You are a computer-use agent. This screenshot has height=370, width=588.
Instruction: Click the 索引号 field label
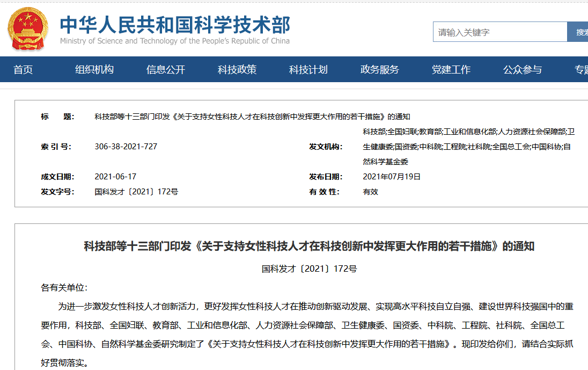[56, 147]
